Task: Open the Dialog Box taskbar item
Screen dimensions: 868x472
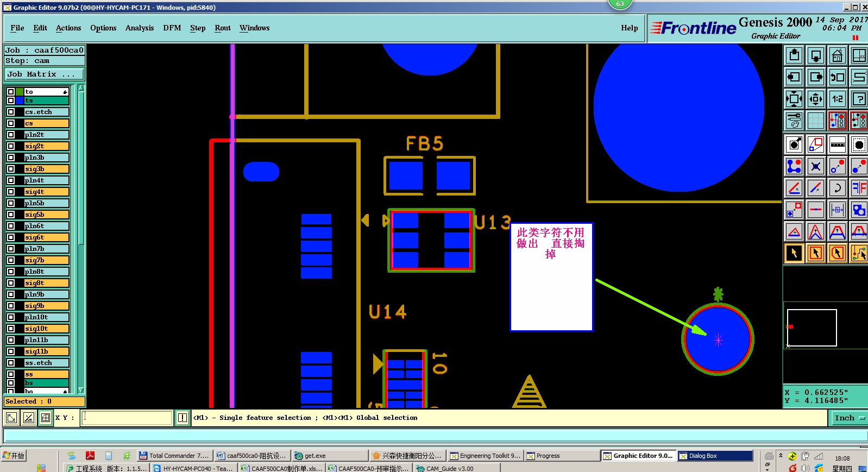Action: tap(715, 456)
